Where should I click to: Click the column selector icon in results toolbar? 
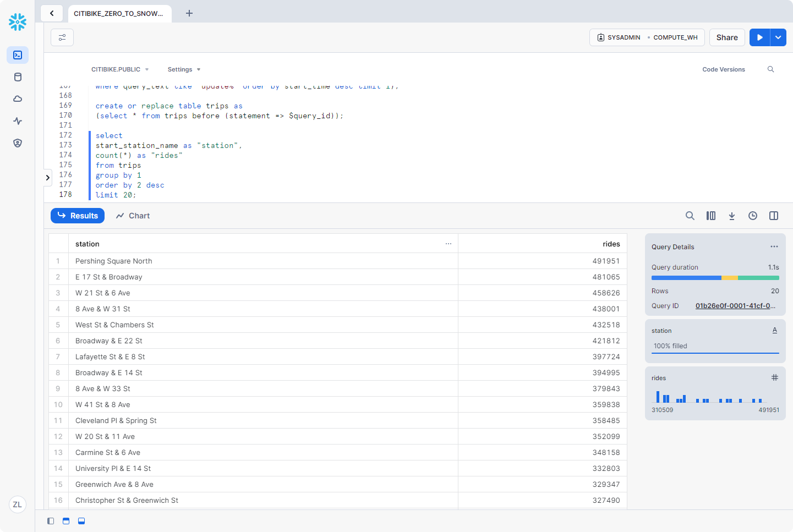click(711, 216)
